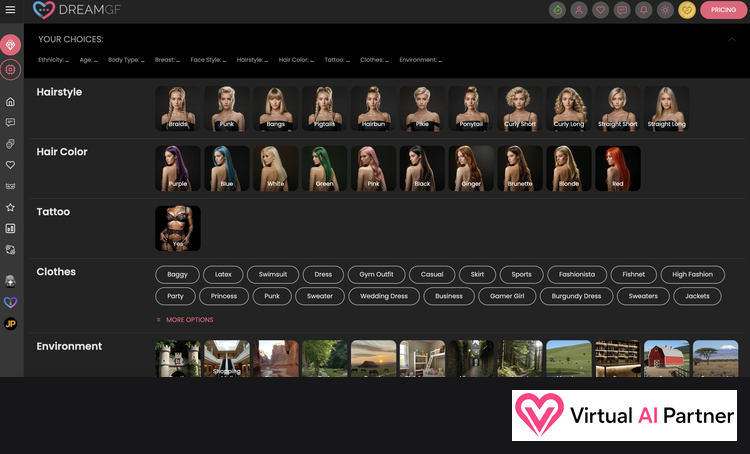
Task: Choose the red barn environment thumbnail
Action: (x=666, y=358)
